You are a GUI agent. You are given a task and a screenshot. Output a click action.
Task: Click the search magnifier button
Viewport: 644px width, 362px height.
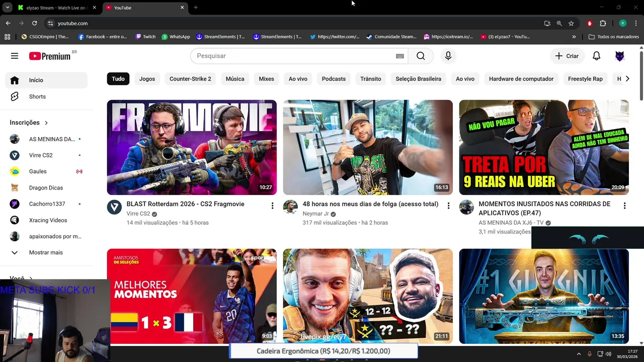coord(421,56)
